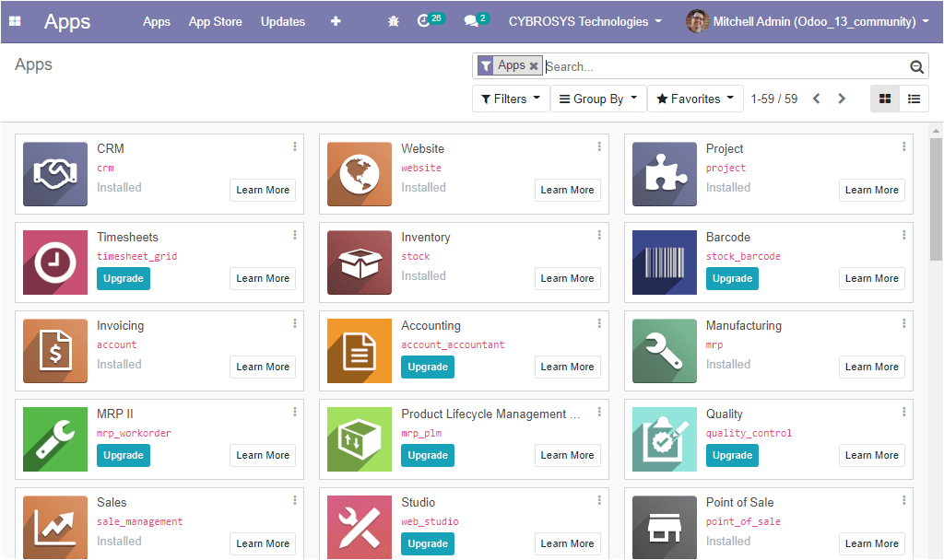944x560 pixels.
Task: Click the Mitchell Admin avatar picture
Action: 697,22
